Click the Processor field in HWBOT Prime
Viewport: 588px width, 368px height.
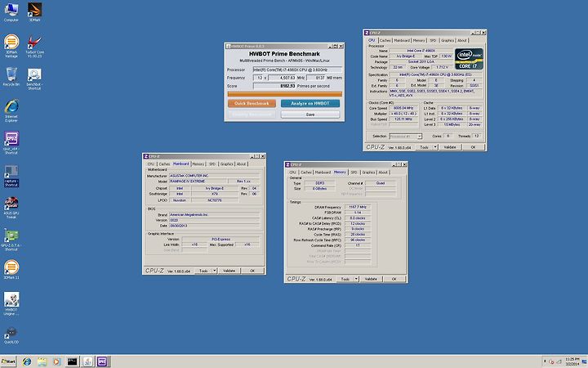pyautogui.click(x=297, y=70)
